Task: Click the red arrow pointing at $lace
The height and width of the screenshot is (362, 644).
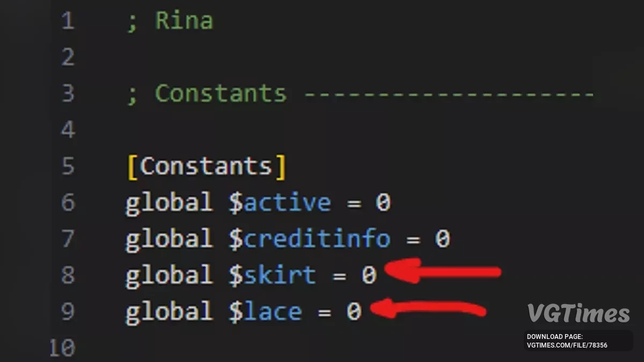Action: tap(428, 309)
